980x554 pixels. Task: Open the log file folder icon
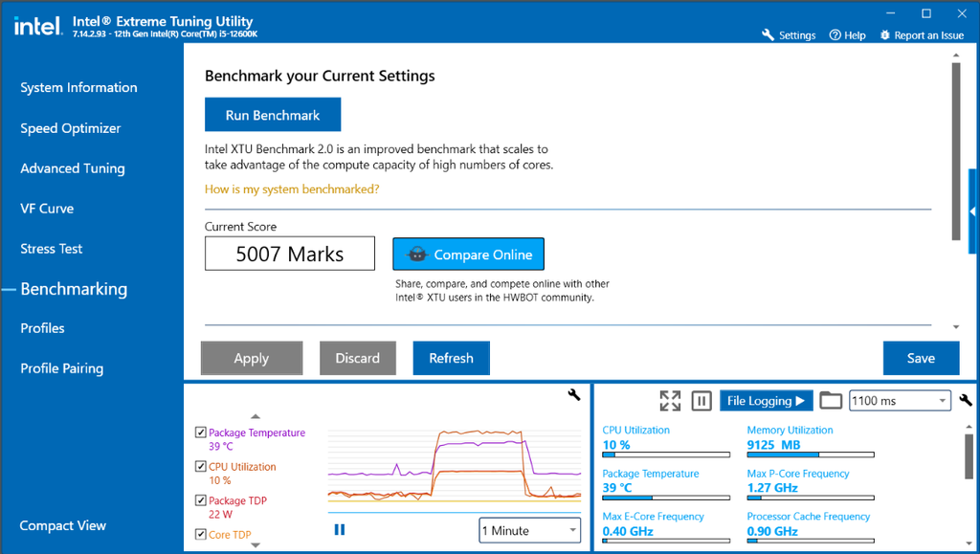(x=831, y=400)
